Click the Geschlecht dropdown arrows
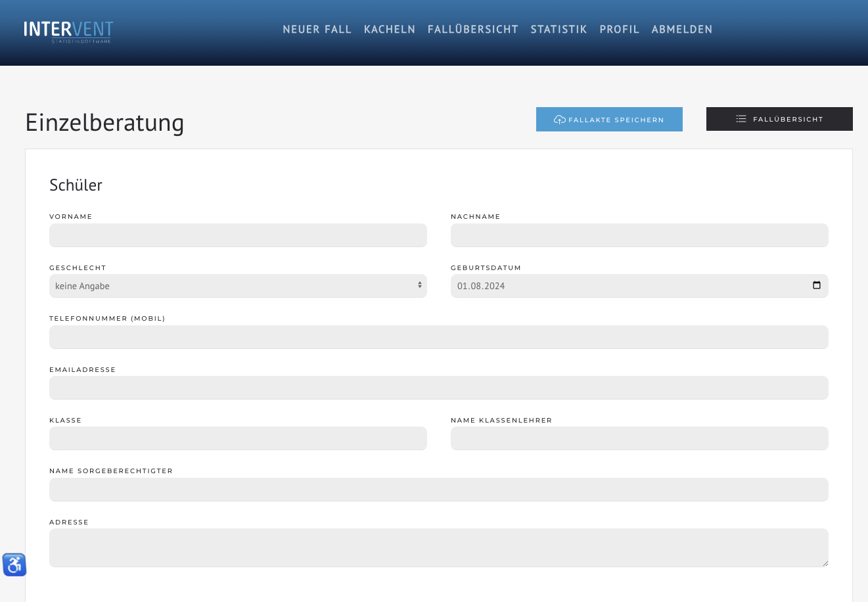868x602 pixels. (x=419, y=285)
